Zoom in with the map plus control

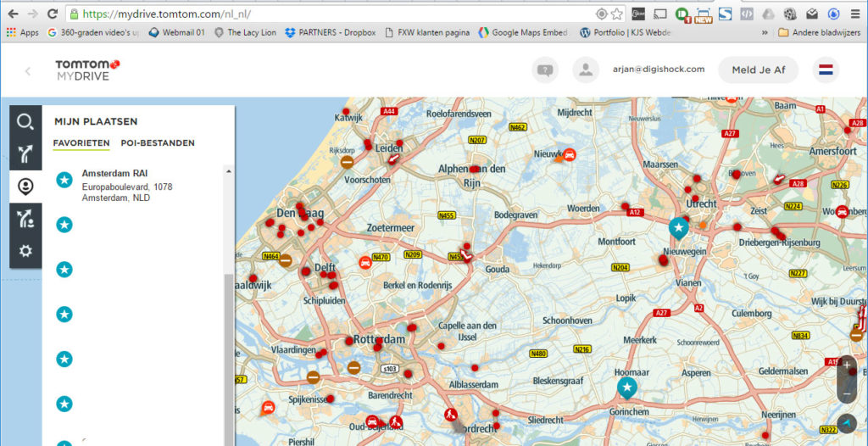click(x=847, y=365)
